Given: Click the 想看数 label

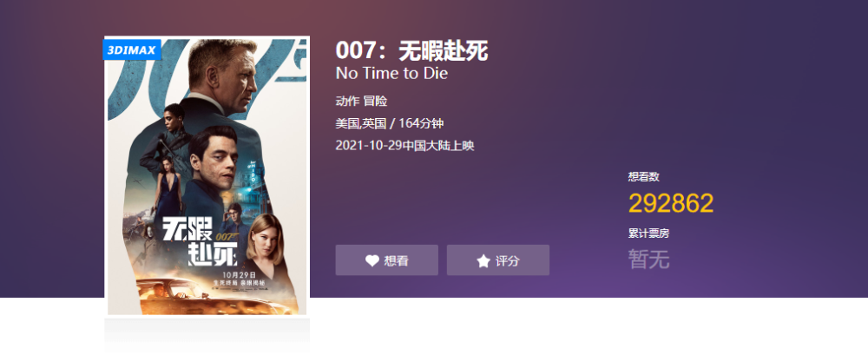Looking at the screenshot, I should click(x=644, y=177).
